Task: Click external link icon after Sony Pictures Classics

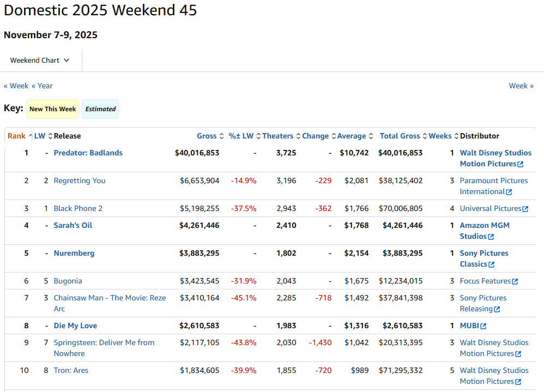Action: pos(492,264)
